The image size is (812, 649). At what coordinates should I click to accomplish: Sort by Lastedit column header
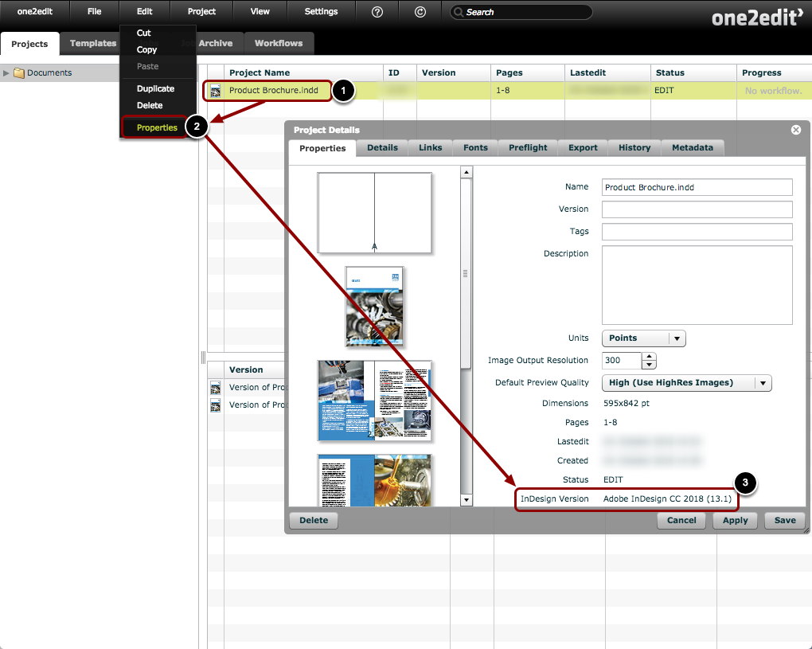(x=607, y=73)
